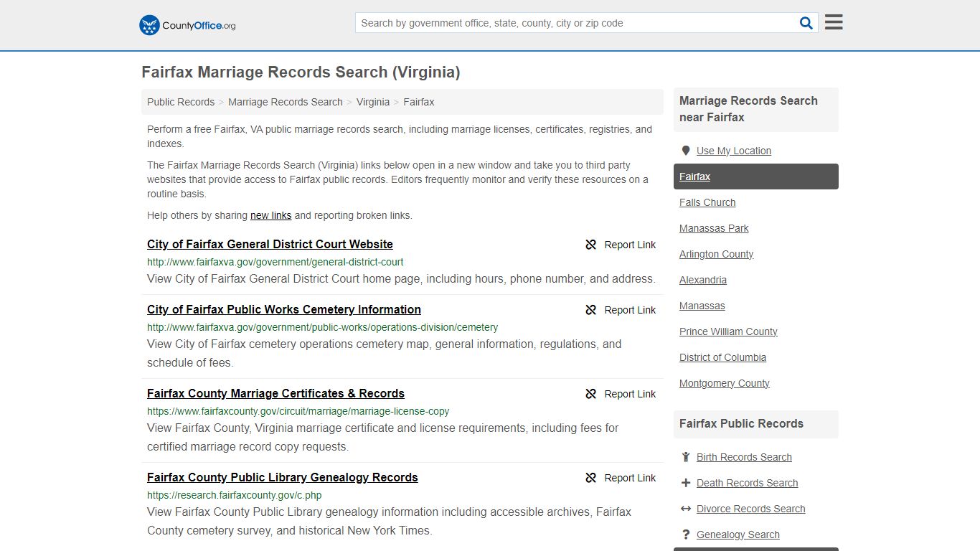980x551 pixels.
Task: Click the magnifier search icon
Action: pos(806,23)
